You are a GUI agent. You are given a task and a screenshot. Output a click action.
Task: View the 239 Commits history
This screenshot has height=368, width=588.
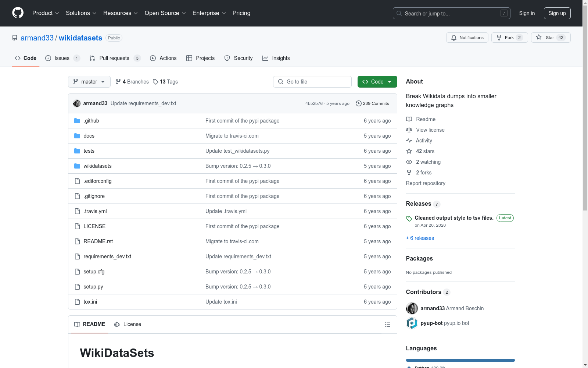372,103
